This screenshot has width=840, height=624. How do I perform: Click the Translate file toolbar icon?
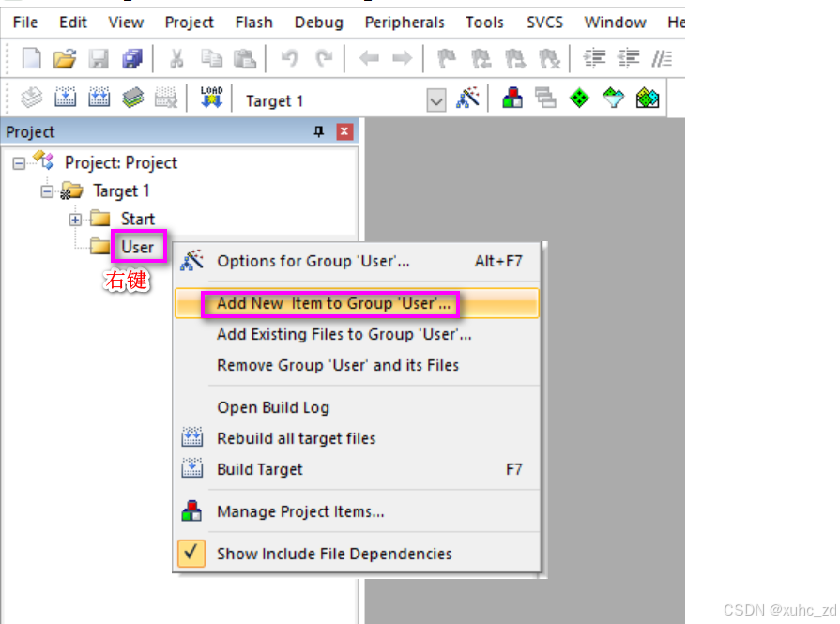[x=32, y=98]
